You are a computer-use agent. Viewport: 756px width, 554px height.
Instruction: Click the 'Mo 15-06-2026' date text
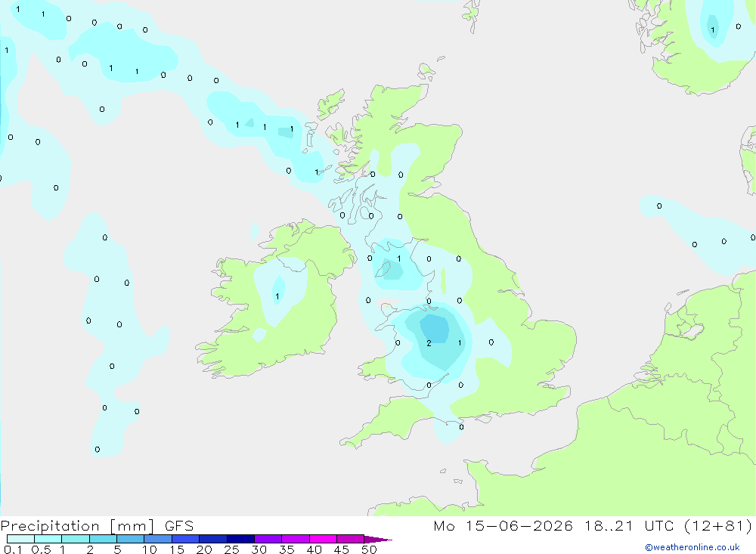coord(503,525)
